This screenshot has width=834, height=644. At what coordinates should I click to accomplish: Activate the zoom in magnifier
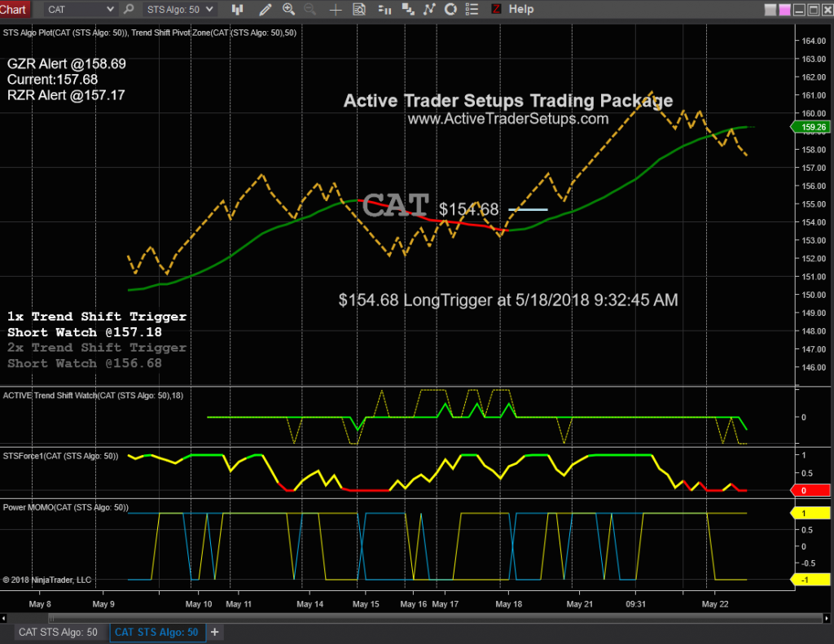coord(288,9)
